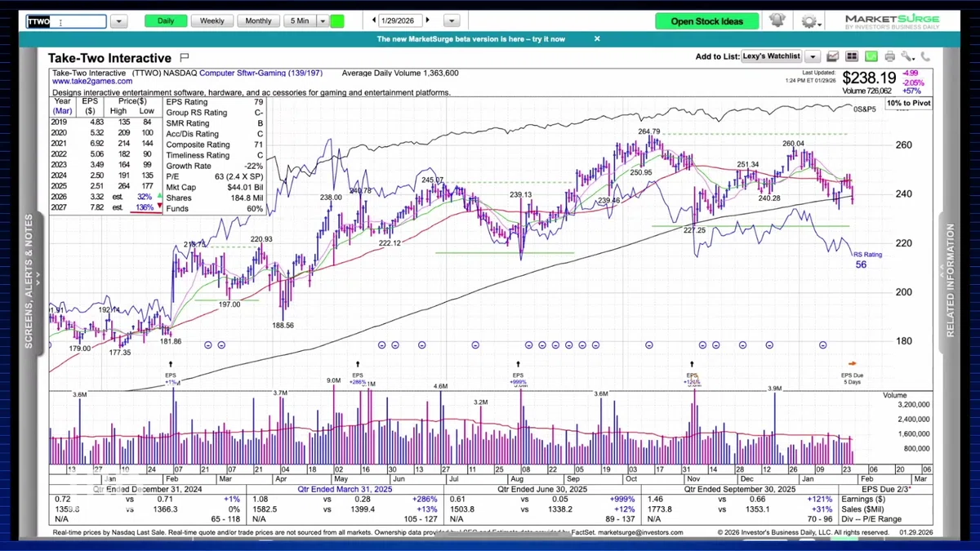Click the $238.19 current price
Image resolution: width=980 pixels, height=551 pixels.
[x=870, y=78]
